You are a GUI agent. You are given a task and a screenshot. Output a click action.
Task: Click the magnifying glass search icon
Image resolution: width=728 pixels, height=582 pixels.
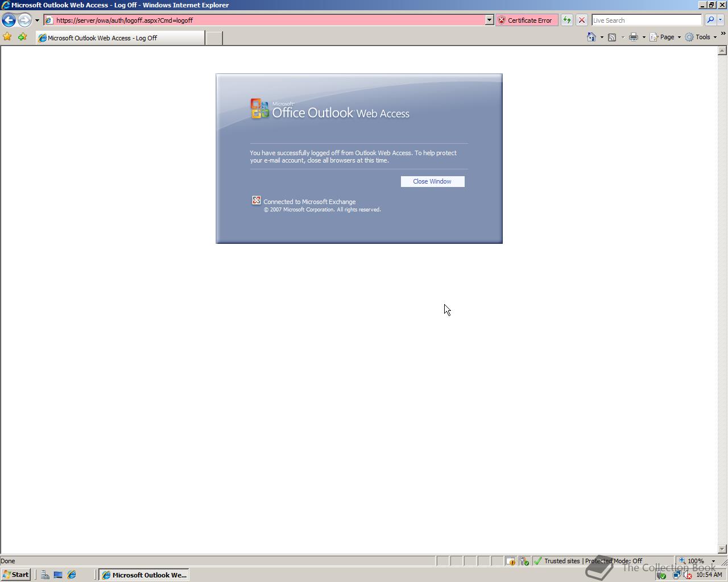pyautogui.click(x=710, y=20)
